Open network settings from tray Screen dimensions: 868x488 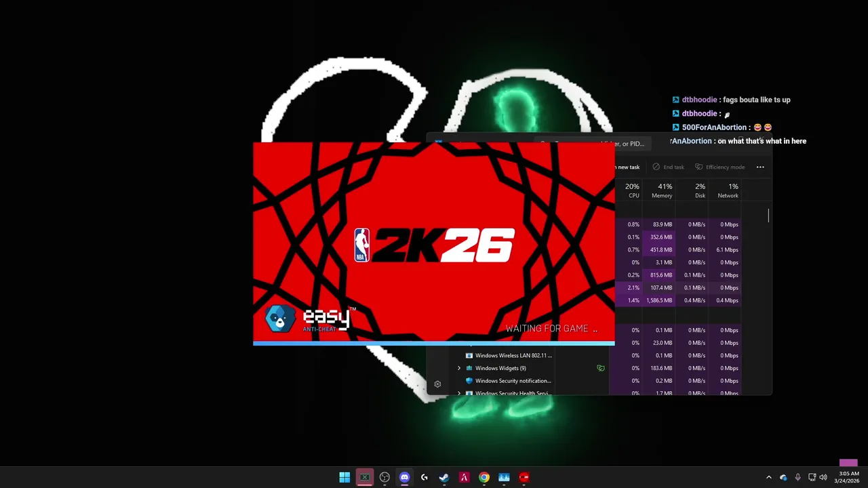(x=812, y=477)
